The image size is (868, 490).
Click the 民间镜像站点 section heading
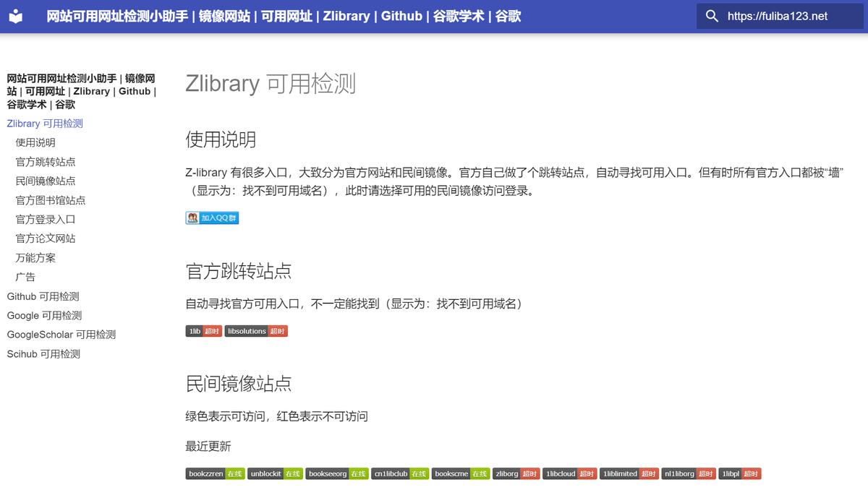coord(239,383)
